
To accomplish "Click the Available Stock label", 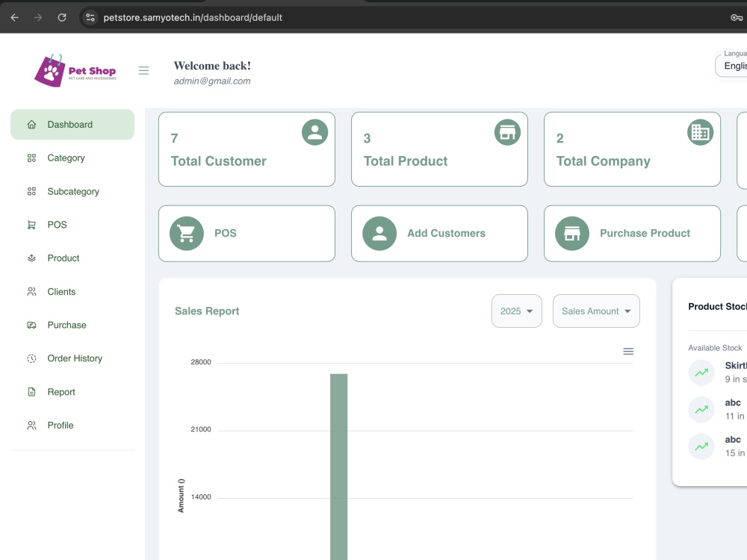I will pyautogui.click(x=715, y=348).
